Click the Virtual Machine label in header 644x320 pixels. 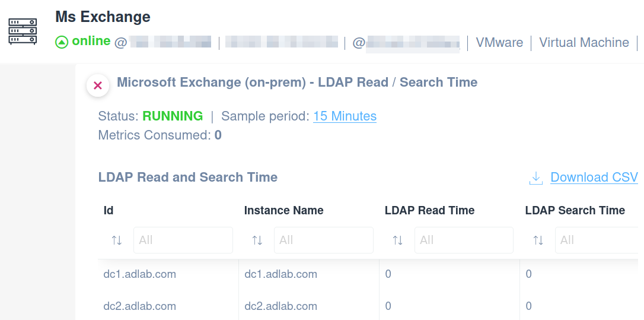pos(584,42)
